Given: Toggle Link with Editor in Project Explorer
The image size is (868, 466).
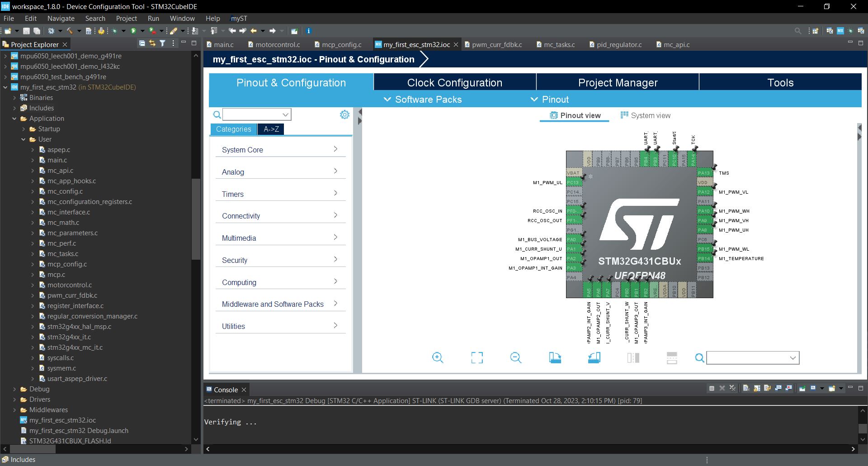Looking at the screenshot, I should [152, 43].
